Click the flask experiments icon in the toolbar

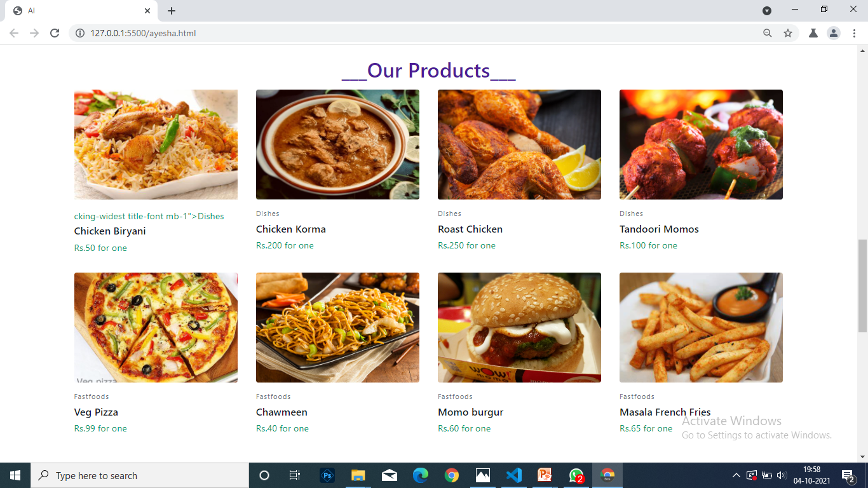pyautogui.click(x=813, y=32)
